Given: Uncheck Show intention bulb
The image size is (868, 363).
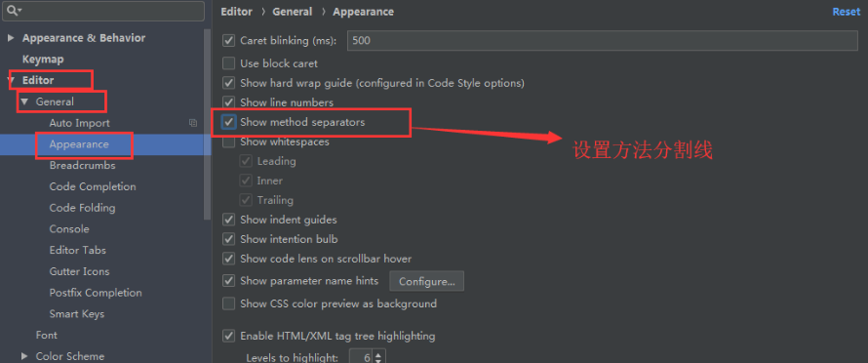Looking at the screenshot, I should 228,239.
